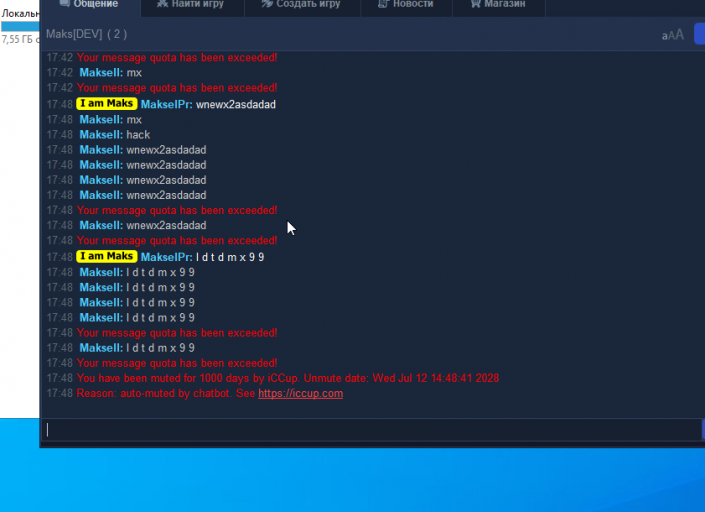Image resolution: width=705 pixels, height=512 pixels.
Task: Click the 17:48 Maksell: mx message
Action: 111,120
